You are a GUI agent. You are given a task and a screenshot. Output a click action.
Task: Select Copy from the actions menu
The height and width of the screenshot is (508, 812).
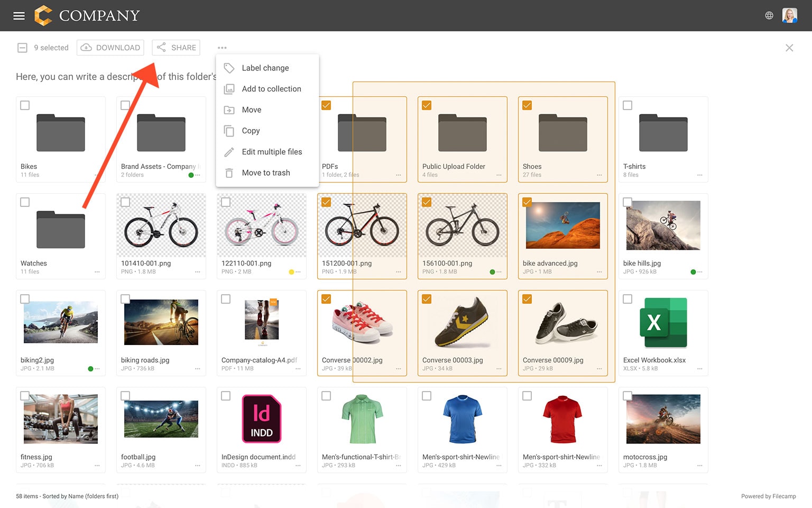click(x=267, y=131)
